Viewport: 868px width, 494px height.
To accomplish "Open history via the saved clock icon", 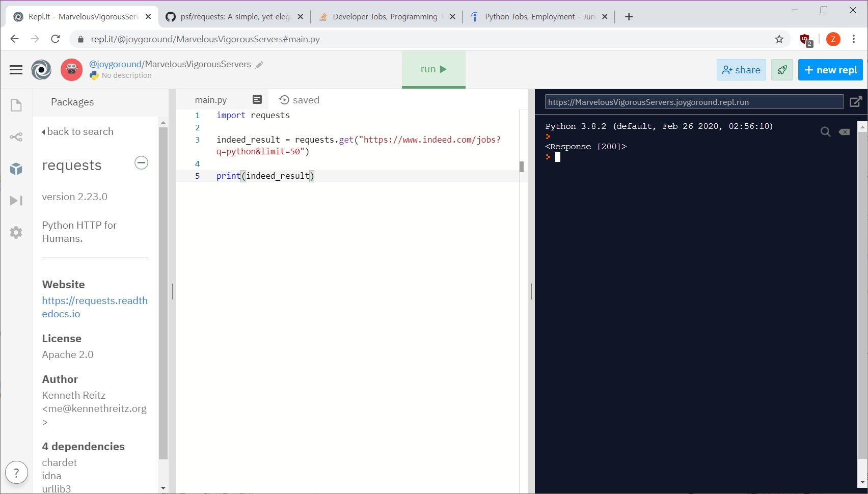I will 284,100.
